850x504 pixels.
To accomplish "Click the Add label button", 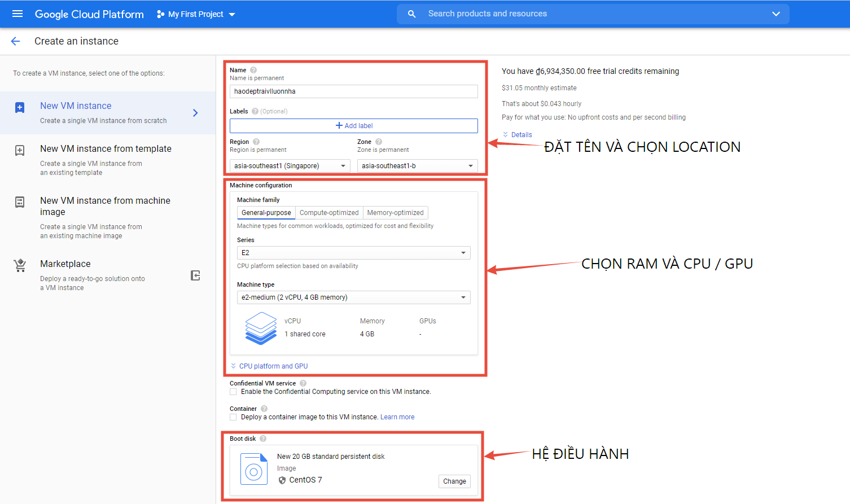I will coord(354,126).
